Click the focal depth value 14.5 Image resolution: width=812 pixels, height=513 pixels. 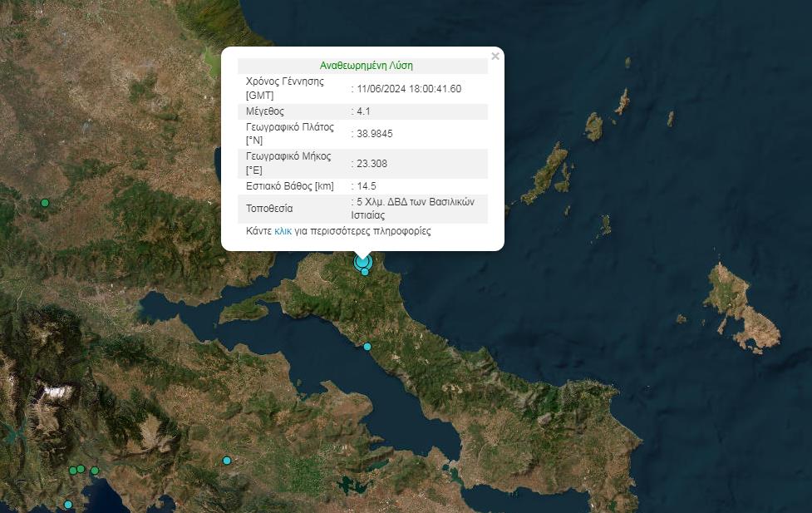(x=367, y=185)
